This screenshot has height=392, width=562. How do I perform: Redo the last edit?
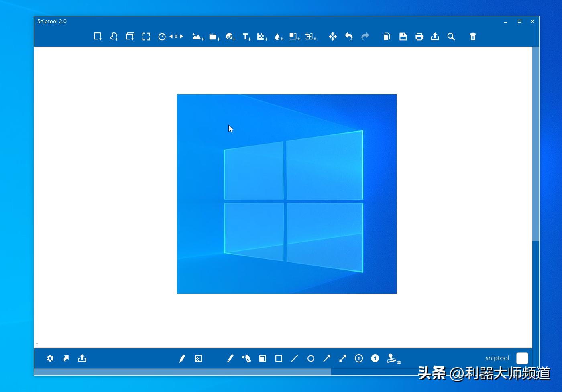365,37
